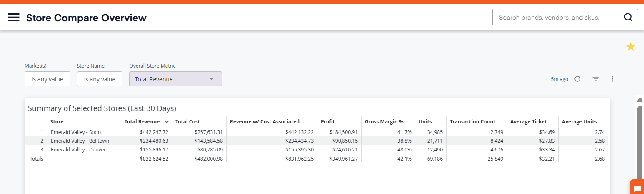Click the vertical scrollbar thumb
Screen dimensions: 644x194
pos(640,142)
